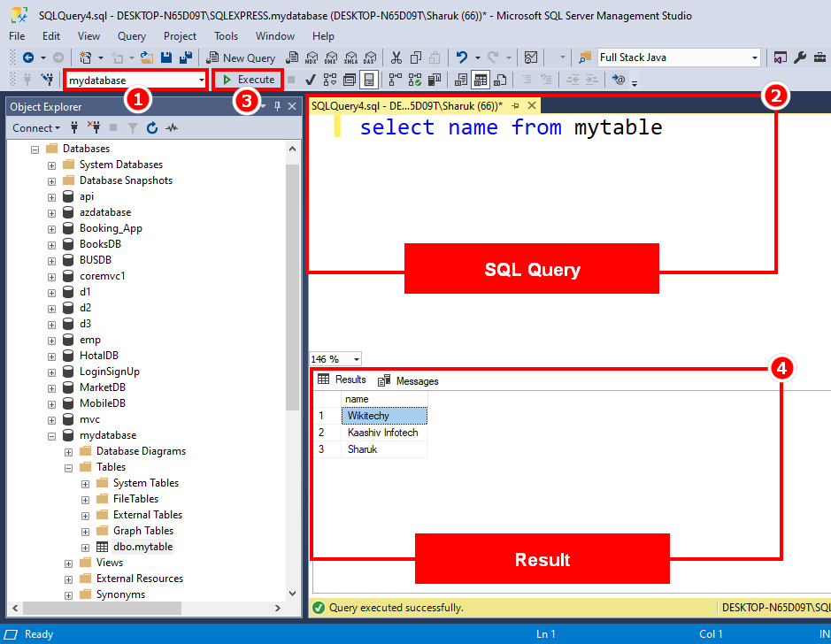
Task: Execute the SQL query
Action: point(247,79)
